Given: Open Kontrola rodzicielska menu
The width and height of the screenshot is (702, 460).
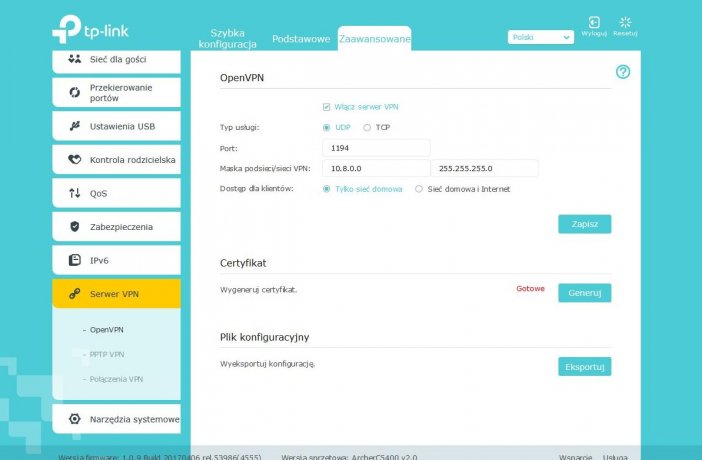Looking at the screenshot, I should point(116,159).
